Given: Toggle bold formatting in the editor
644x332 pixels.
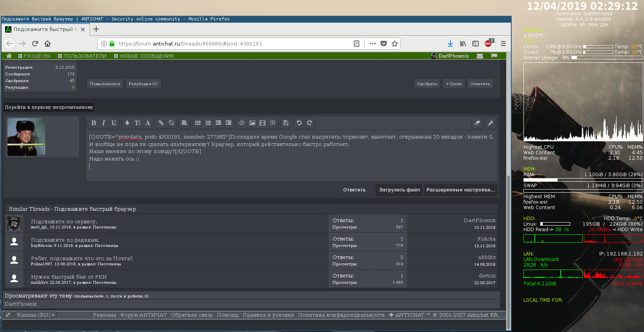Looking at the screenshot, I should click(93, 123).
